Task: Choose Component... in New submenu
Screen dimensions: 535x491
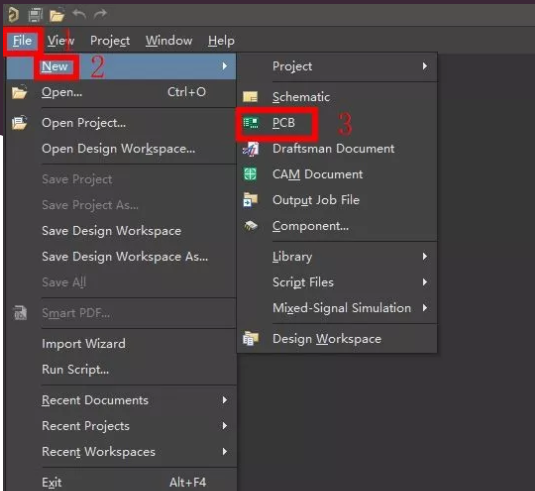Action: (x=337, y=226)
